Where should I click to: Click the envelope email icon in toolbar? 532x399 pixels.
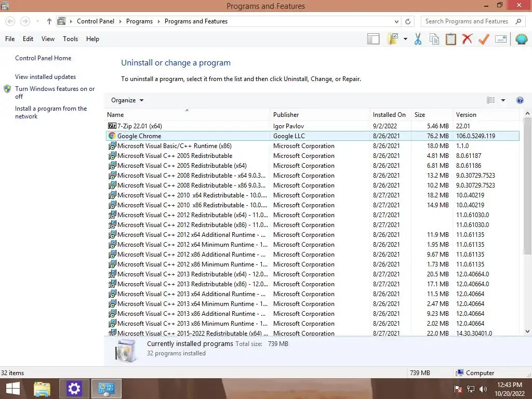[x=501, y=39]
